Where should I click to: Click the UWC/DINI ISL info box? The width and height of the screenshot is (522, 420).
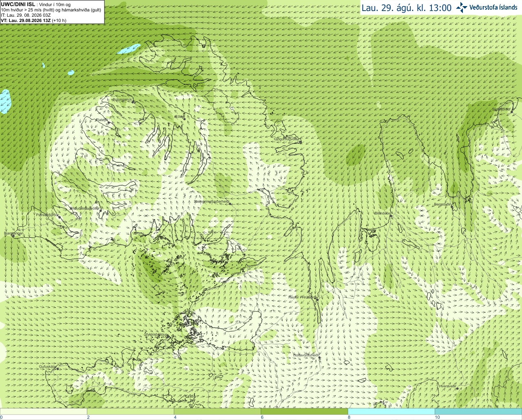tap(52, 12)
